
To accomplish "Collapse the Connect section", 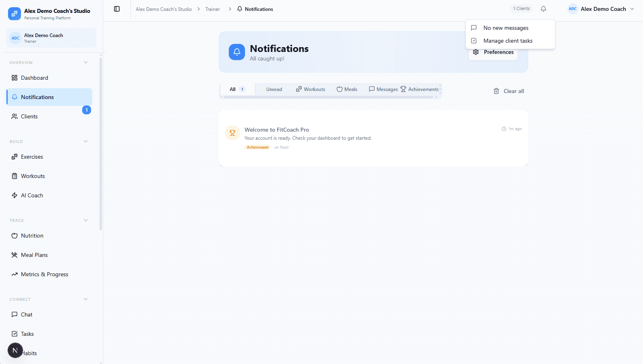I will [x=86, y=299].
